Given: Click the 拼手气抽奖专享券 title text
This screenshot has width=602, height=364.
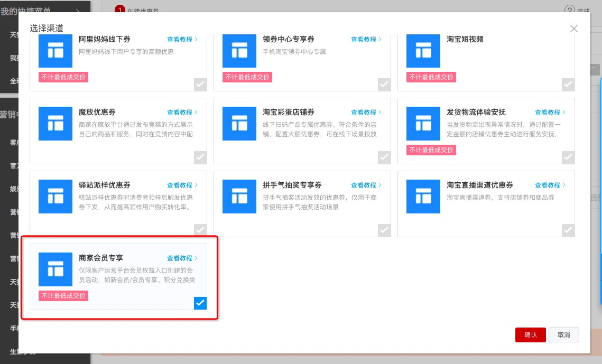Looking at the screenshot, I should 292,185.
